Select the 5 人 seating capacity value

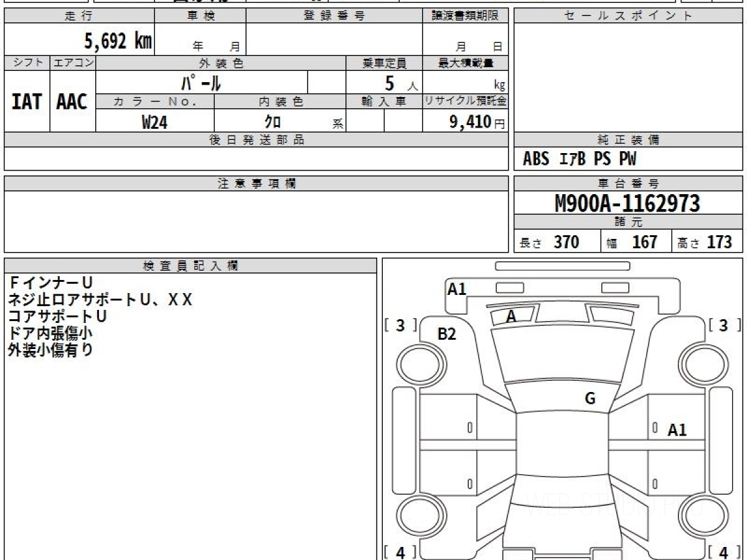click(x=401, y=83)
